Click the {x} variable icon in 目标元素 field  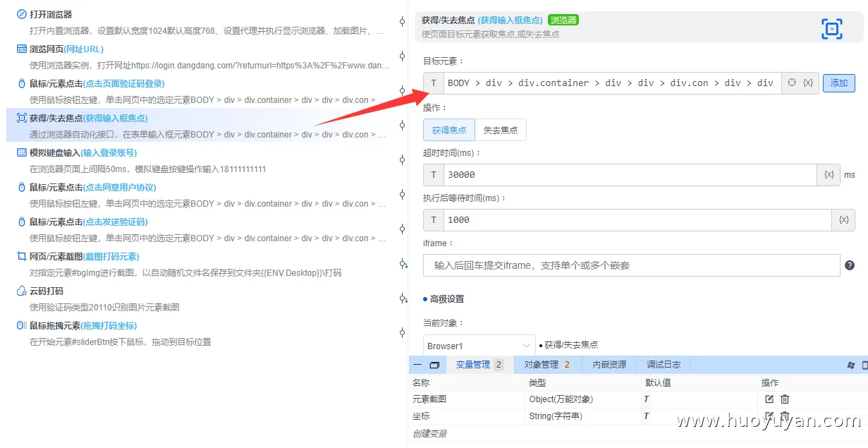tap(808, 83)
